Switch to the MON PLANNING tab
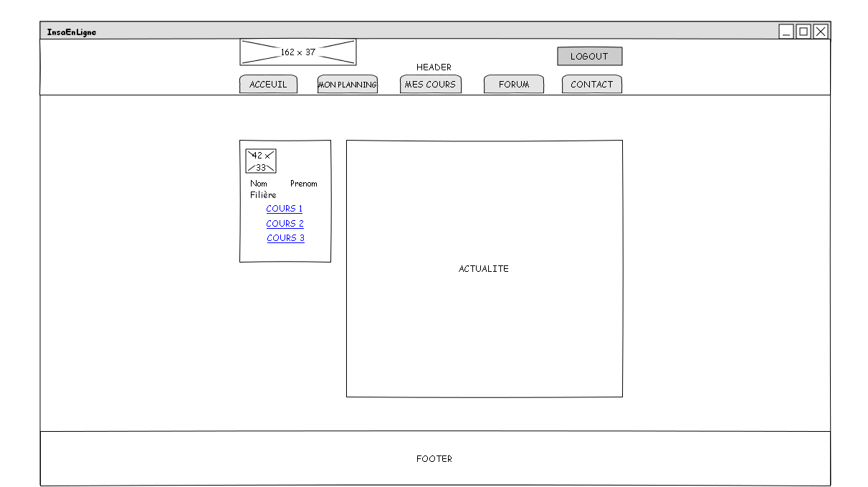The width and height of the screenshot is (868, 487). (x=348, y=84)
